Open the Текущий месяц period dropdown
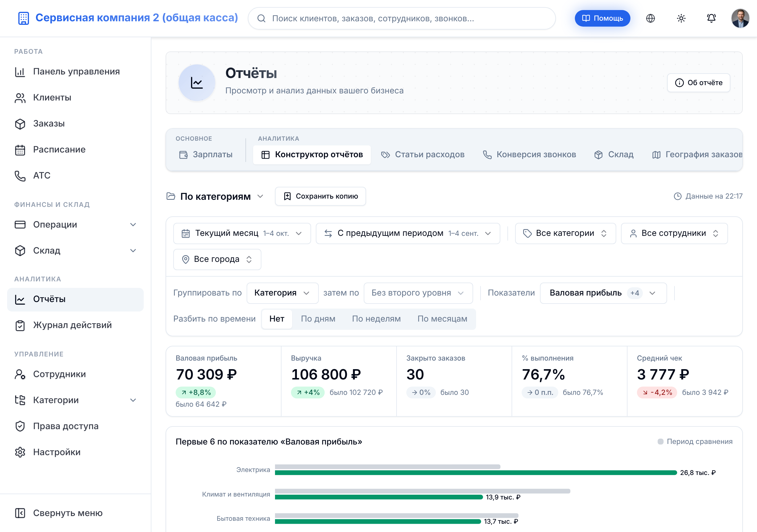The image size is (757, 532). 242,233
